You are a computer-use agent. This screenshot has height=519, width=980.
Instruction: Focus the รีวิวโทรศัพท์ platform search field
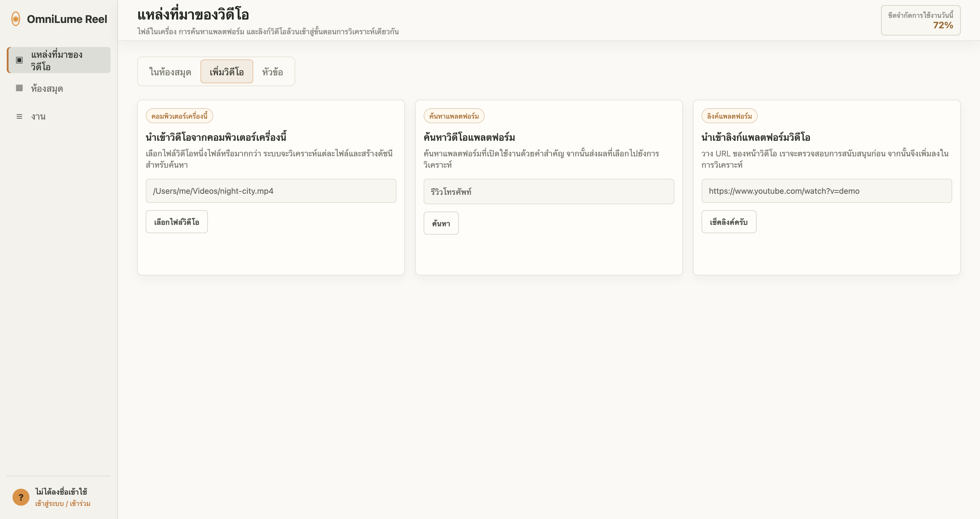[549, 192]
